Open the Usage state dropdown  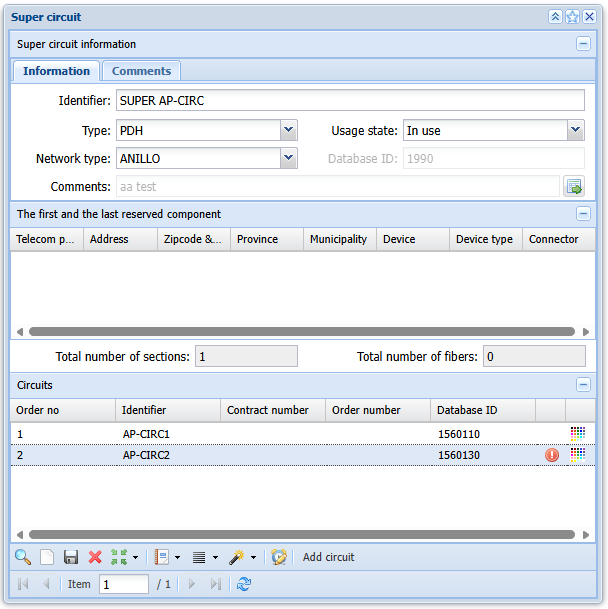tap(576, 130)
